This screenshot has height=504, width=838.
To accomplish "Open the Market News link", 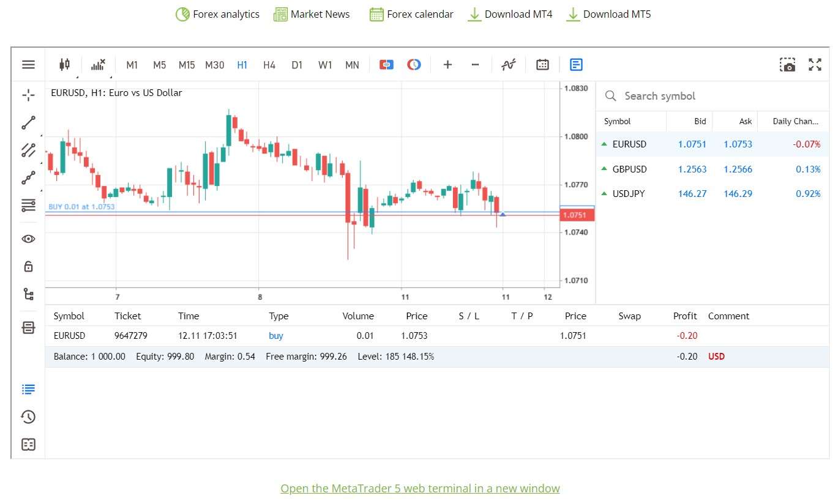I will click(312, 14).
